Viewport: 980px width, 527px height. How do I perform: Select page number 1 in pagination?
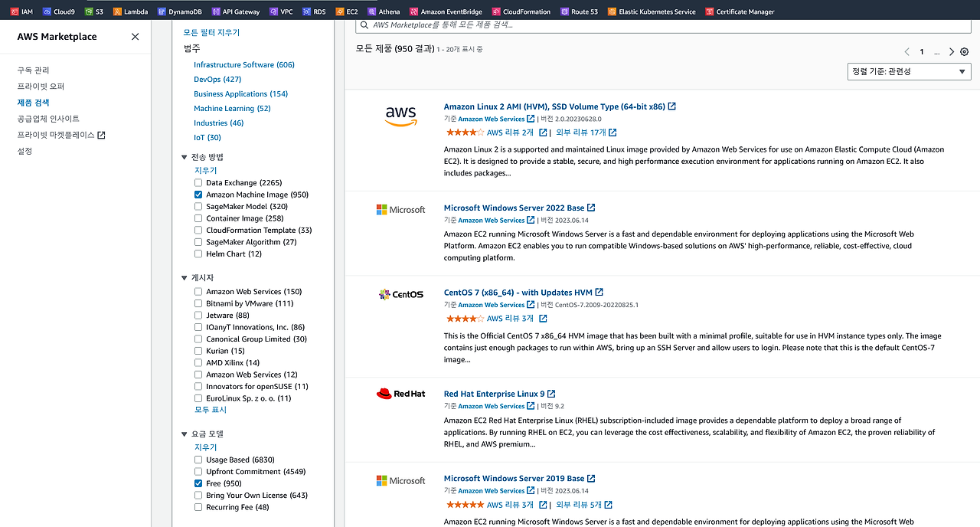(922, 52)
